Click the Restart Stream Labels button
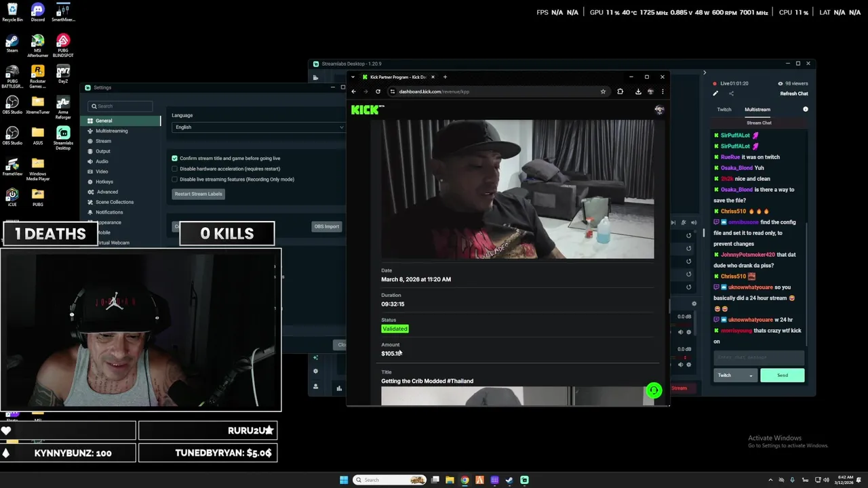868x488 pixels. (x=198, y=194)
